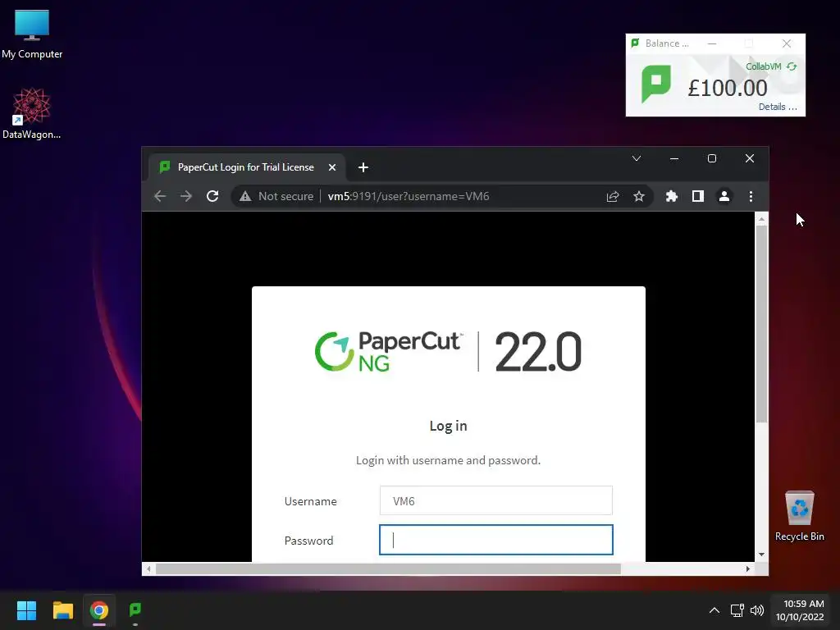
Task: Close the Chrome window
Action: (x=750, y=158)
